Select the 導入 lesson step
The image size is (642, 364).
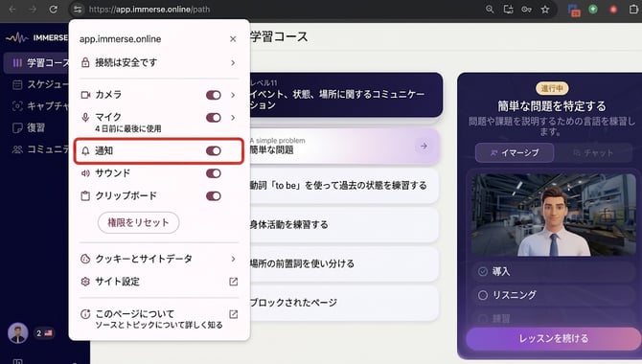[553, 271]
